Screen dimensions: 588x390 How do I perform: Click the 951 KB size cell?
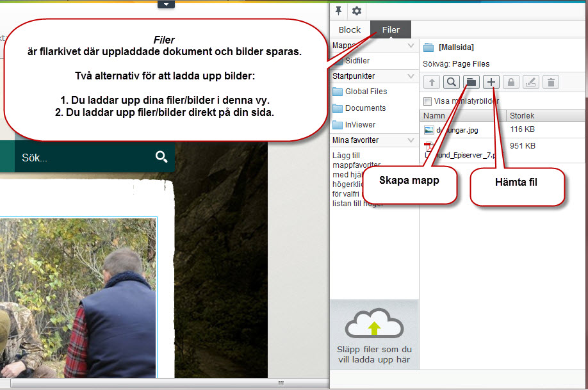(522, 146)
